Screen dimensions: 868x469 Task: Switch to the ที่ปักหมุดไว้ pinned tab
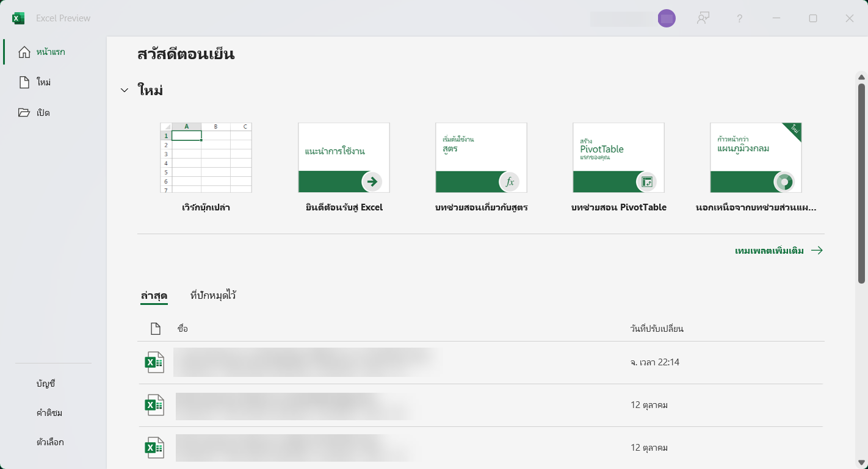click(x=213, y=296)
